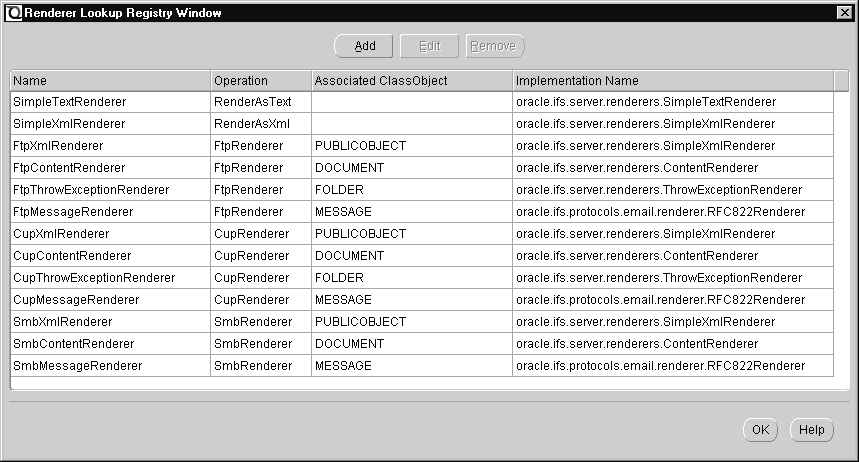
Task: Select the FtpXmlRenderer entry
Action: point(110,146)
